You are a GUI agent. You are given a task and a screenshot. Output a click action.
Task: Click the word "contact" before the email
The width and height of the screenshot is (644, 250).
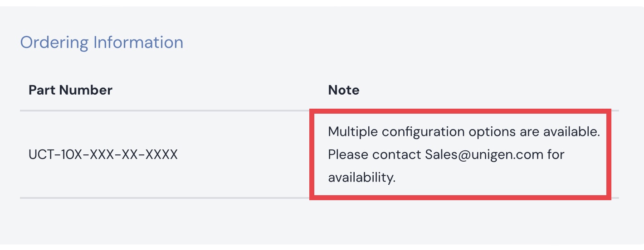coord(396,155)
